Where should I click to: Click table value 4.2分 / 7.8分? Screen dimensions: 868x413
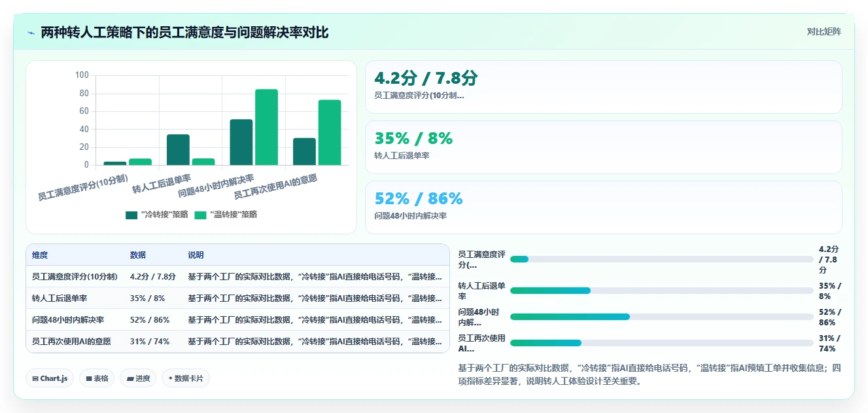[153, 277]
